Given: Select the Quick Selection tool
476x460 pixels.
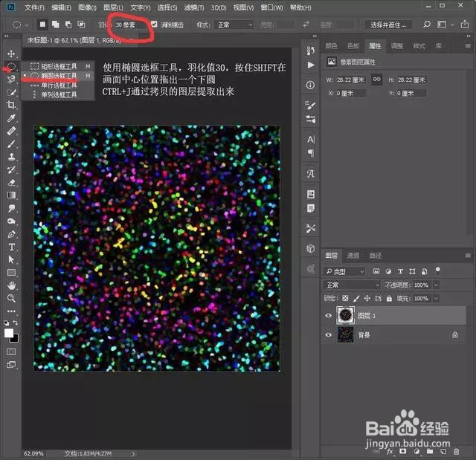Looking at the screenshot, I should click(x=11, y=92).
